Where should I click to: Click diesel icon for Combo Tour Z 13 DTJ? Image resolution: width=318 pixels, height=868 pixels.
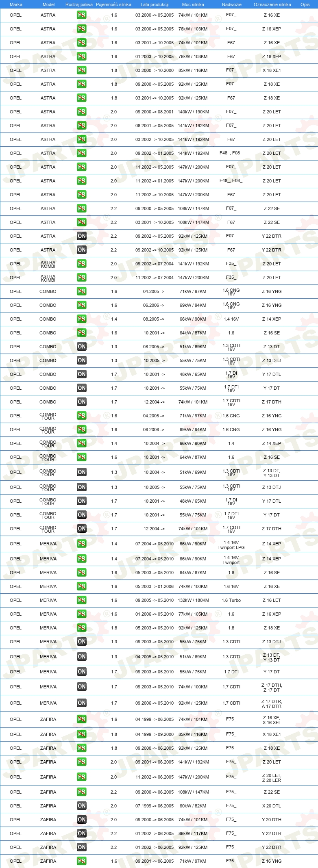[82, 487]
